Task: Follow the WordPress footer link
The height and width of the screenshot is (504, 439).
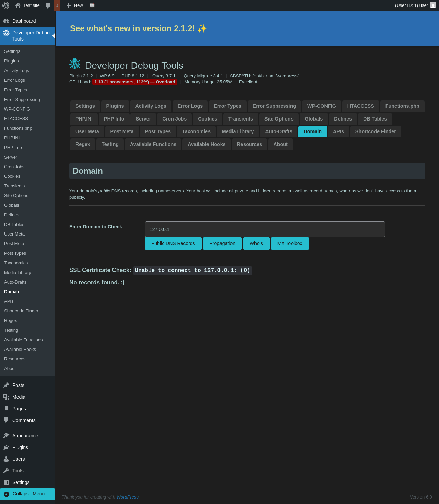Action: [128, 497]
